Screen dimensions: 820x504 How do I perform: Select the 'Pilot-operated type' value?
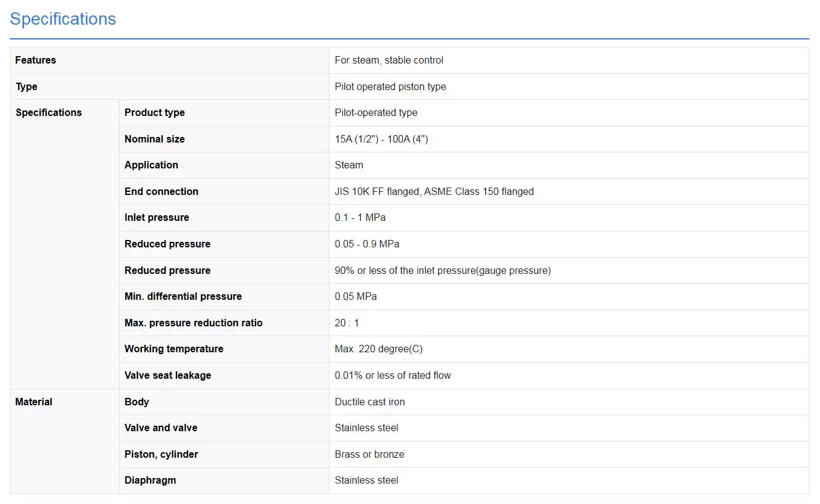tap(376, 112)
